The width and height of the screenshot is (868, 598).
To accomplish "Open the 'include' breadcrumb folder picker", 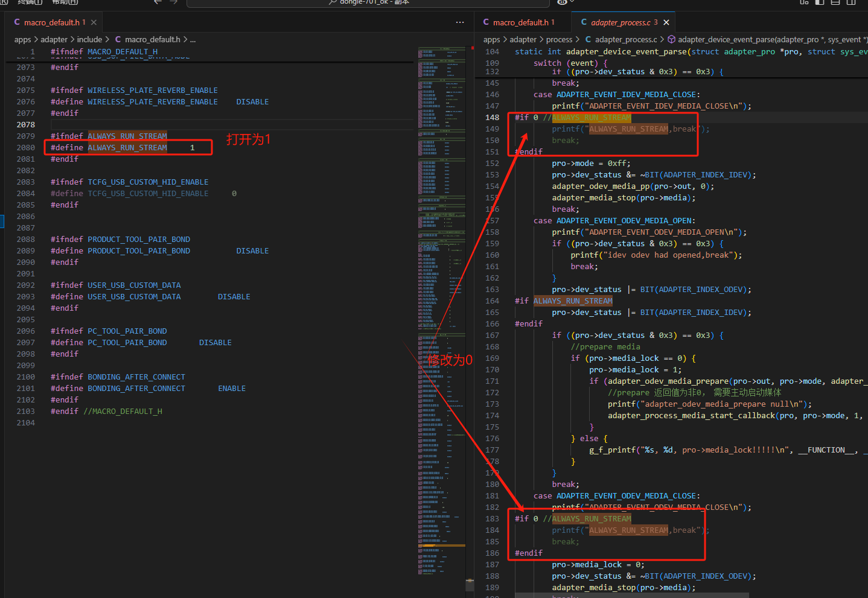I will [x=89, y=39].
